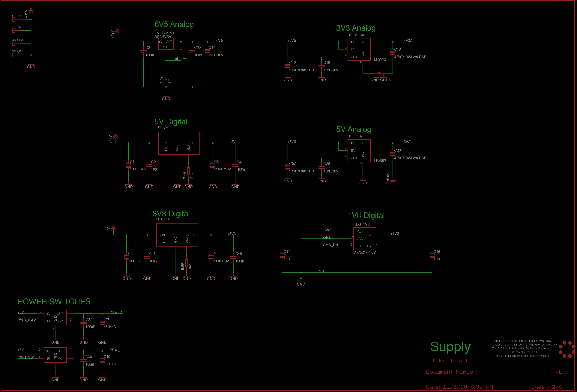Click the +1V8 output net label
Image resolution: width=577 pixels, height=392 pixels.
(395, 234)
